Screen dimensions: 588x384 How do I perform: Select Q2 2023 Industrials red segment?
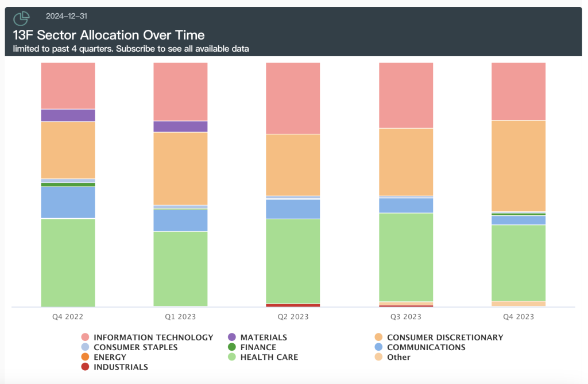(293, 305)
